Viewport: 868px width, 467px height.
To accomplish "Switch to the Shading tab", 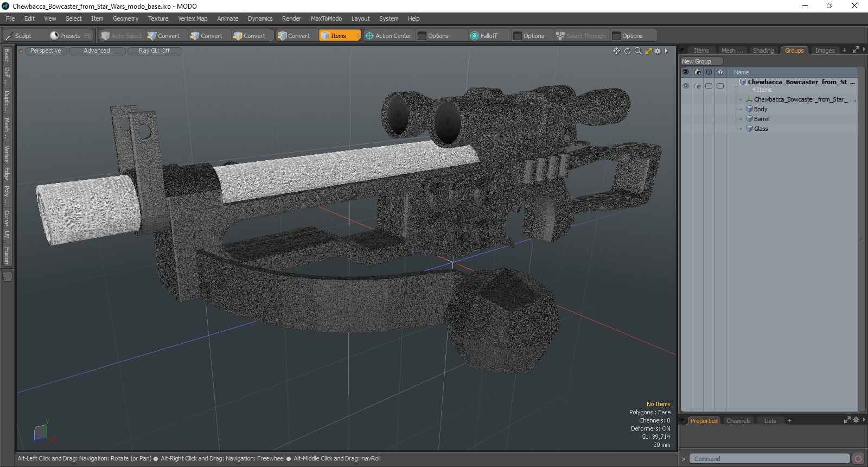I will point(763,51).
